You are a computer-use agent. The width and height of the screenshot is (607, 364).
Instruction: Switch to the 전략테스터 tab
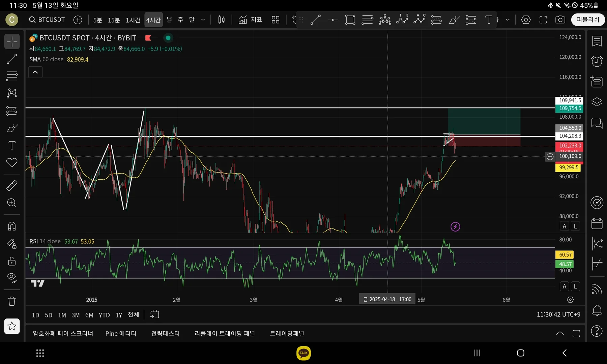[x=165, y=333]
